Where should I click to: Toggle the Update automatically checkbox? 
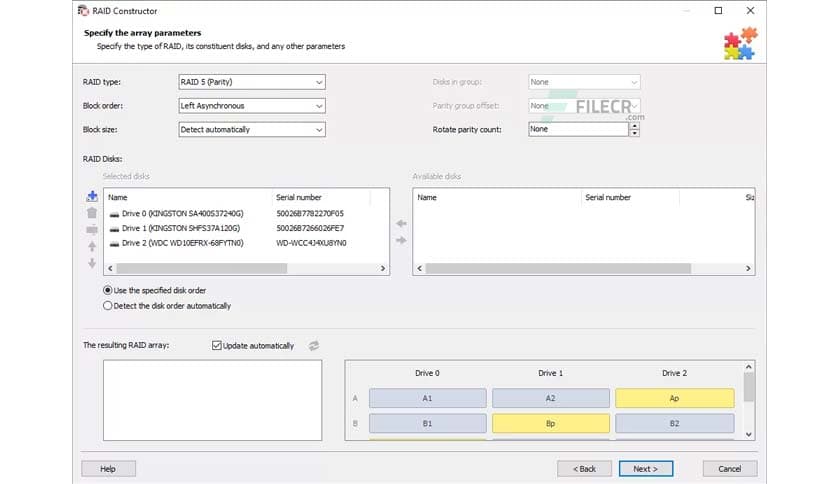pos(216,345)
